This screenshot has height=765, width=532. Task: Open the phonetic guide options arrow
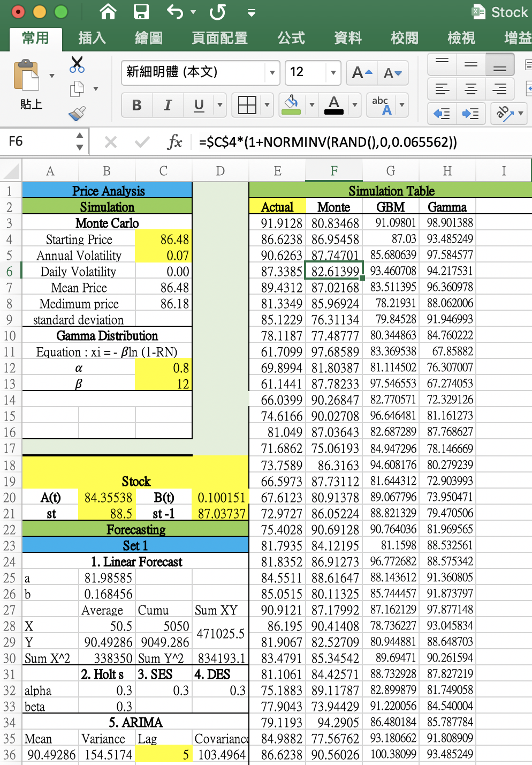click(x=402, y=105)
